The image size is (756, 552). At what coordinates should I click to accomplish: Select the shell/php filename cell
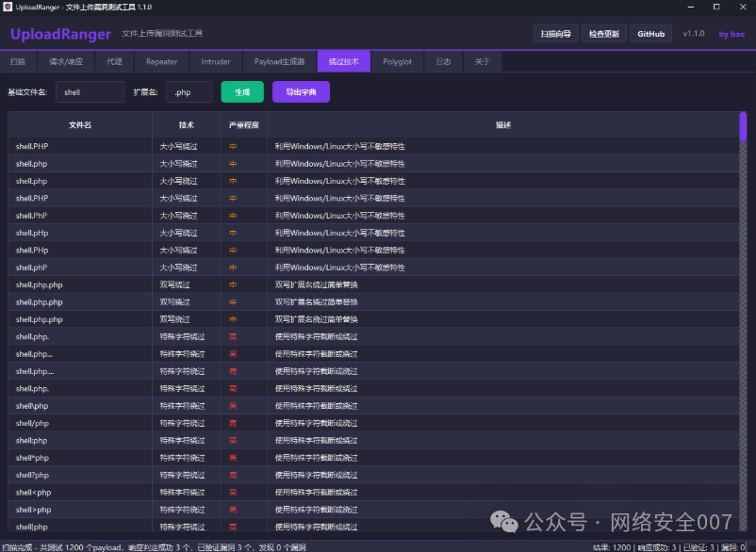click(x=80, y=423)
